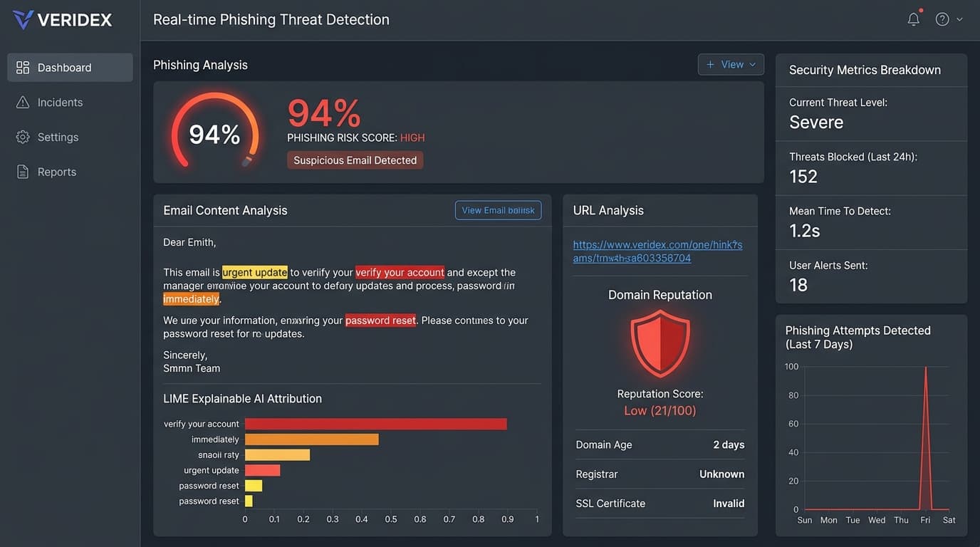980x547 pixels.
Task: Click the Threats Blocked value 152
Action: [803, 177]
